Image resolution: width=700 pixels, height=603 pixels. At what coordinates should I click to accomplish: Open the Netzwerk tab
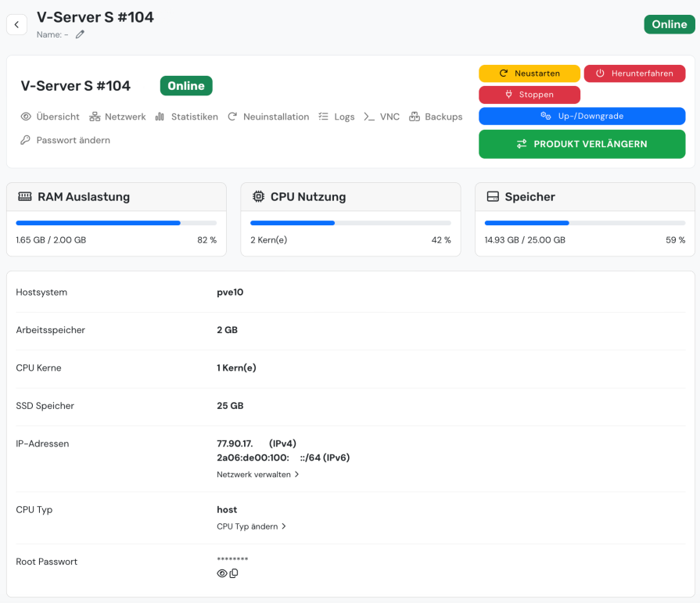tap(117, 117)
